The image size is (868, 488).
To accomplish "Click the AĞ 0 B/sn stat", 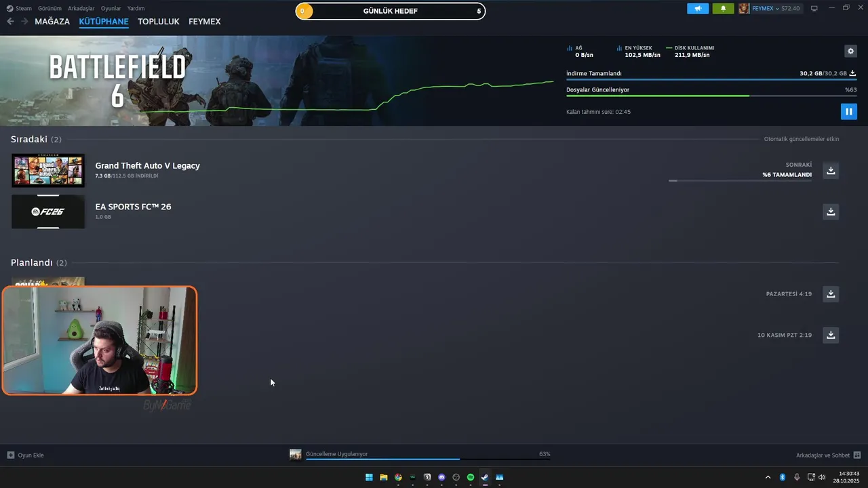I will [x=580, y=52].
